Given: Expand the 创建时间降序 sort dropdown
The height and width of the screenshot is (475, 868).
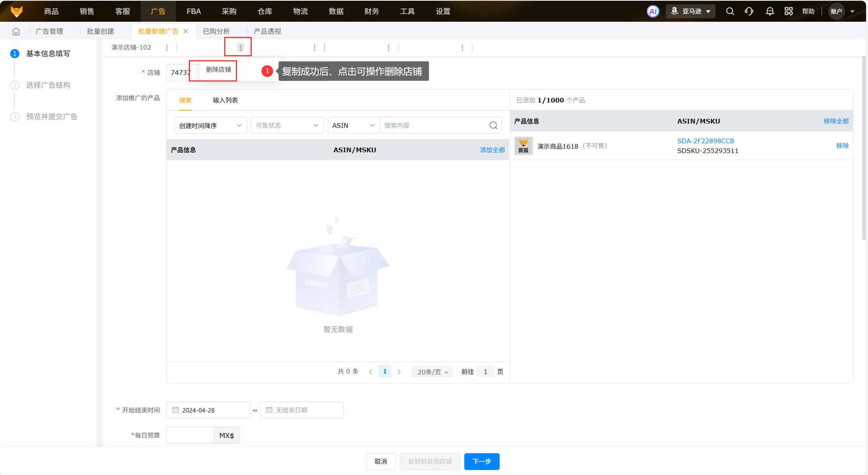Looking at the screenshot, I should (210, 125).
